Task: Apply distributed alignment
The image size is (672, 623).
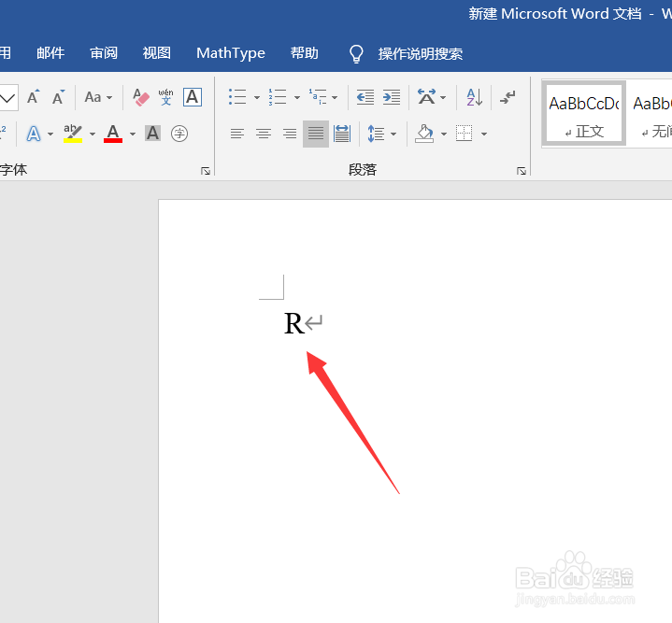Action: (342, 134)
